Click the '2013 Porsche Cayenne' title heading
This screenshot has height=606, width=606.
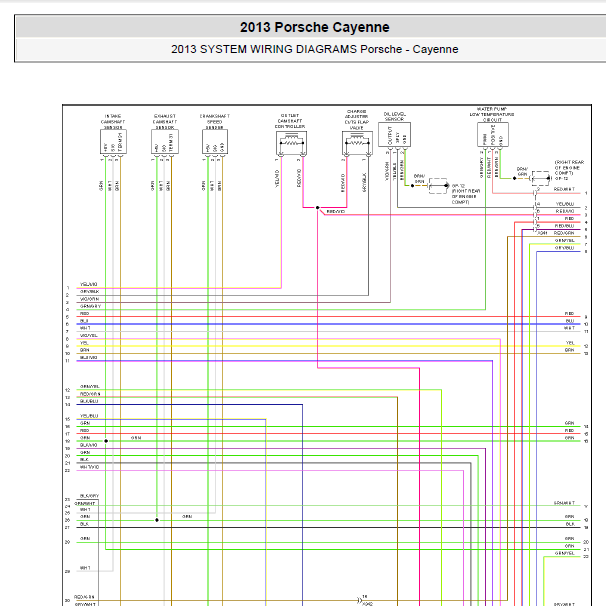click(315, 27)
